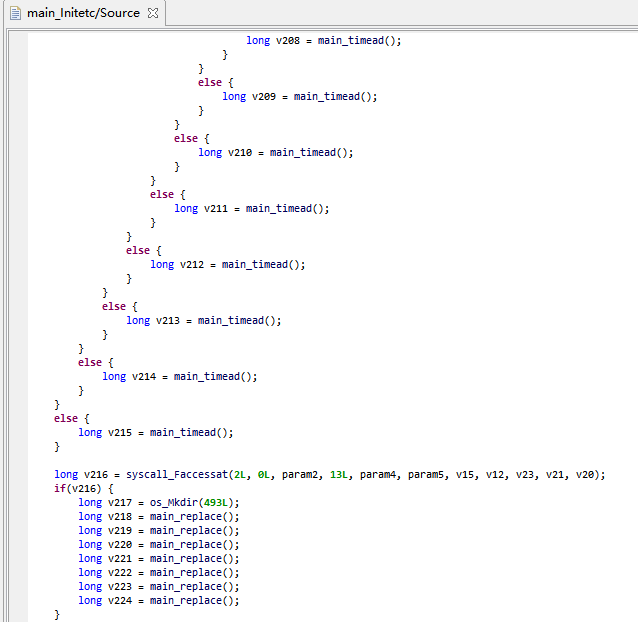Click the 13L argument in syscall_Faccessat
Screen dimensions: 638x622
tap(340, 474)
